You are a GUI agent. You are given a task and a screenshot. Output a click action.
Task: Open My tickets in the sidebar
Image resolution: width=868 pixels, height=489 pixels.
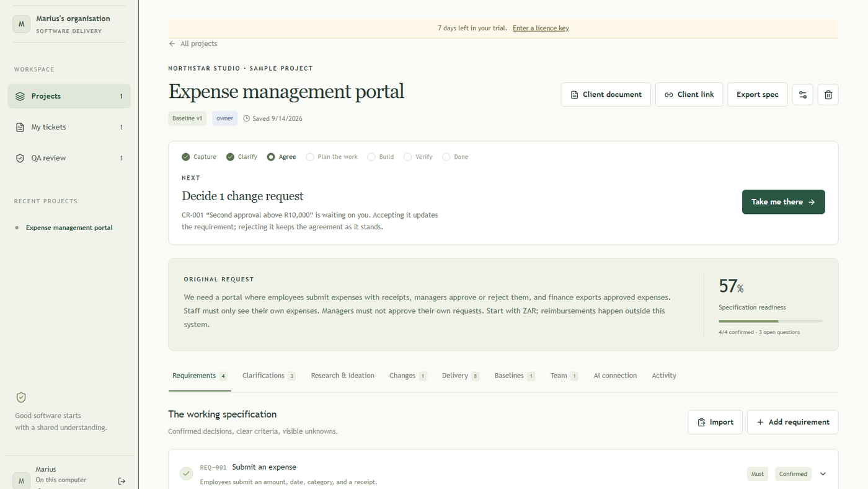pyautogui.click(x=69, y=127)
